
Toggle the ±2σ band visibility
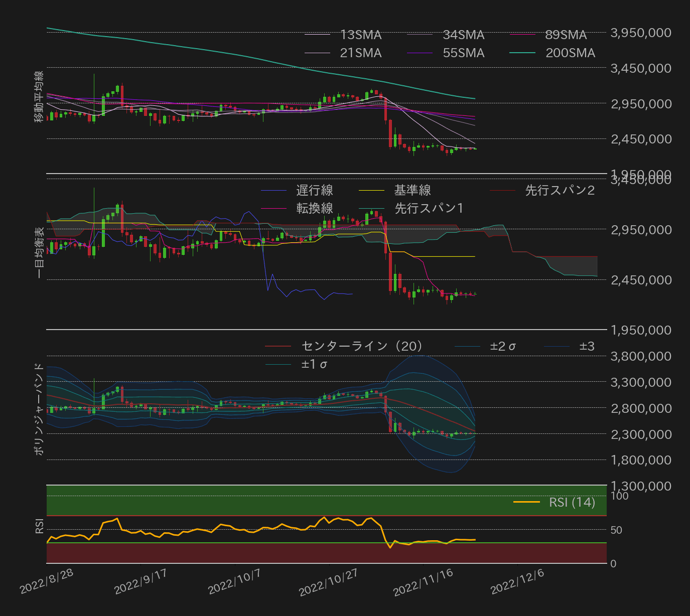coord(467,346)
